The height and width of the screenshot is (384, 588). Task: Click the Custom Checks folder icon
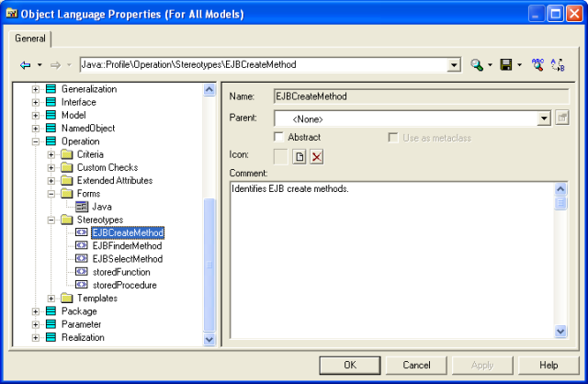pyautogui.click(x=67, y=167)
